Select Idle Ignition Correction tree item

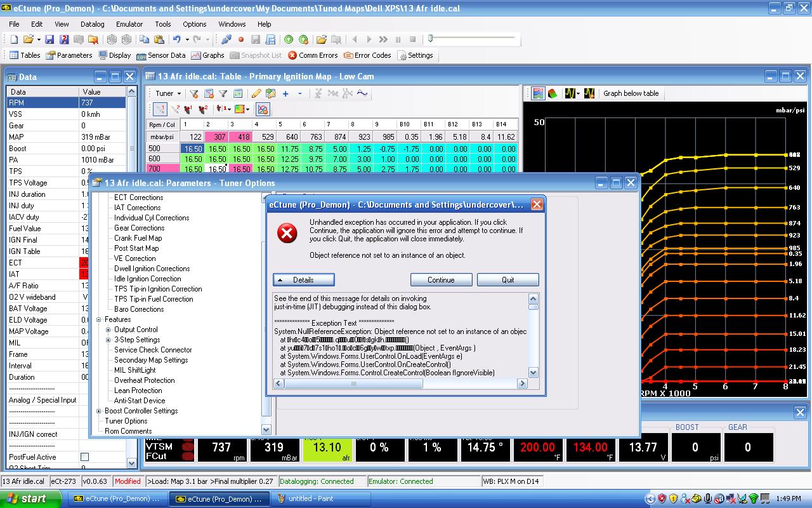(x=148, y=279)
